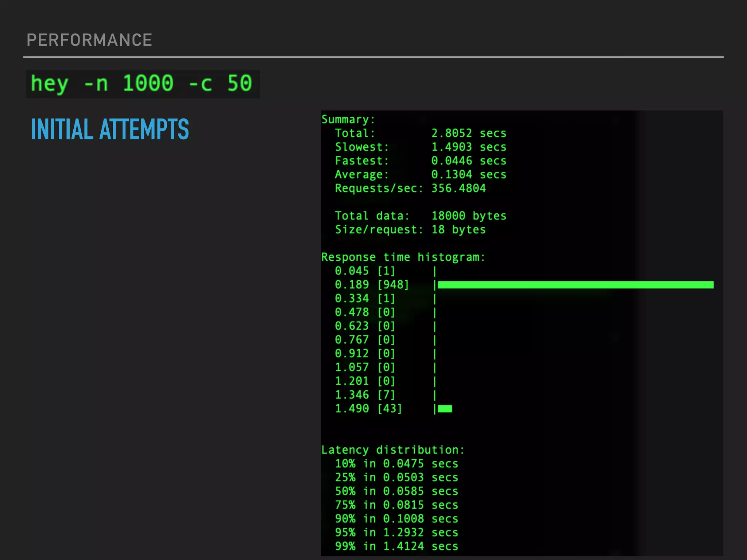The image size is (747, 560).
Task: Select the '50% in 0.0585 secs' line
Action: [396, 491]
